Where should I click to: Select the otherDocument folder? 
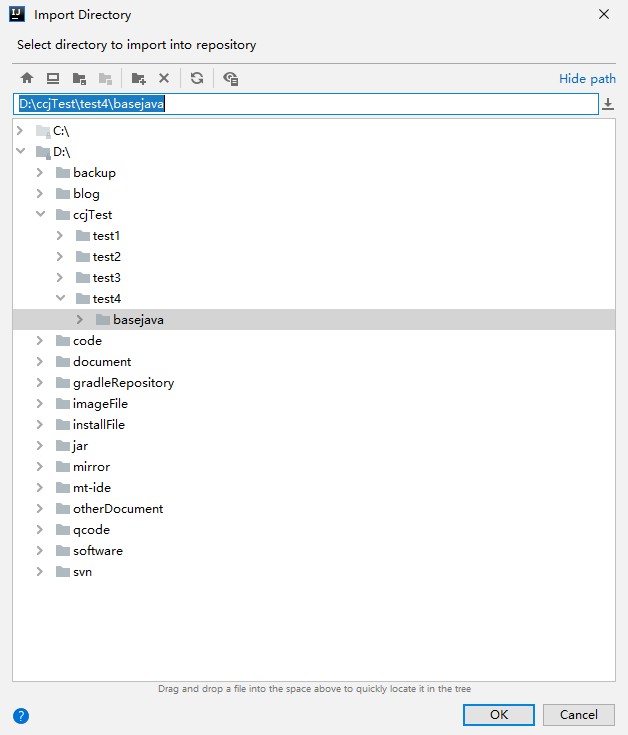click(117, 509)
